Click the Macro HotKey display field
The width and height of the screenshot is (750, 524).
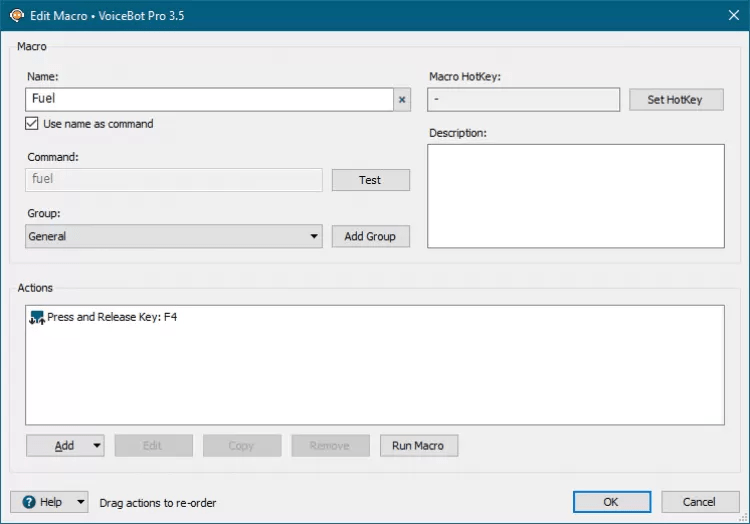pos(523,100)
